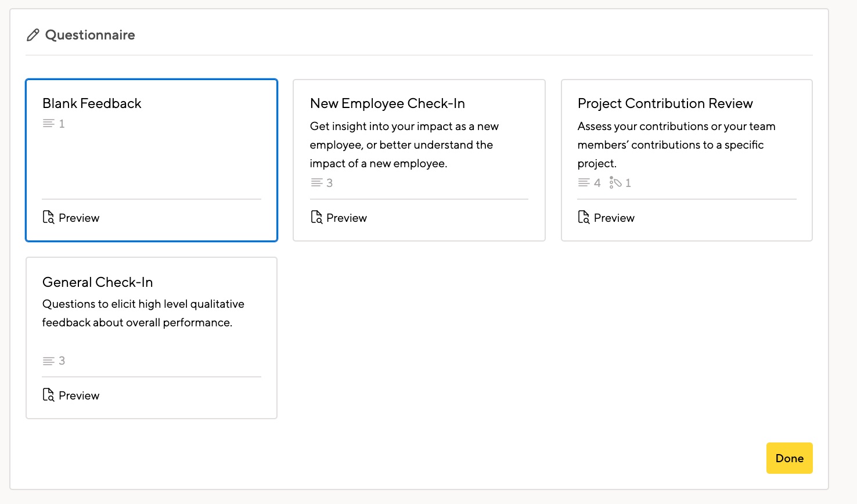Click the Preview icon on Blank Feedback card

pyautogui.click(x=49, y=217)
